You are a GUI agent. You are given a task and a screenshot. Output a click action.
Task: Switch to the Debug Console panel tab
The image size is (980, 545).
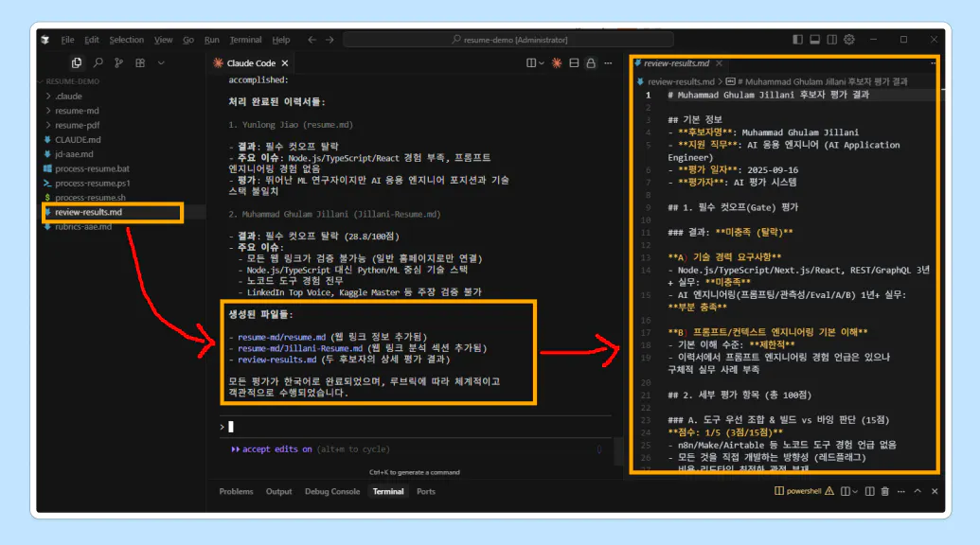coord(332,492)
